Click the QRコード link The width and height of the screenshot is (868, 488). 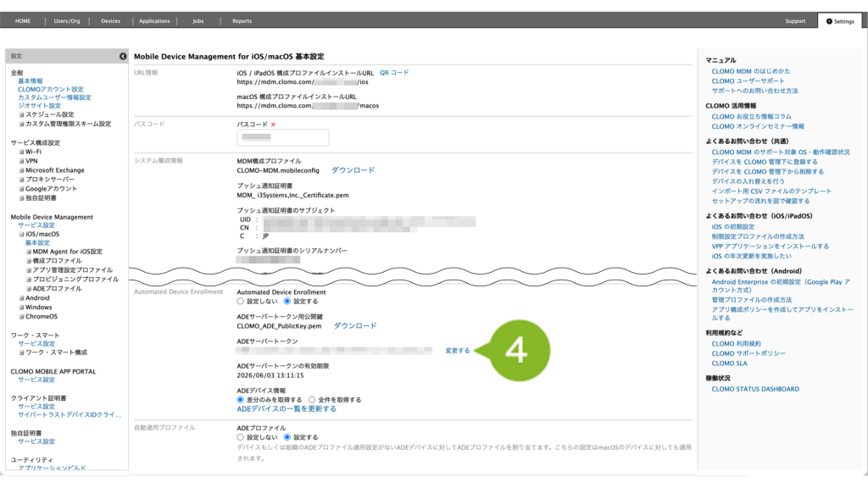point(394,73)
